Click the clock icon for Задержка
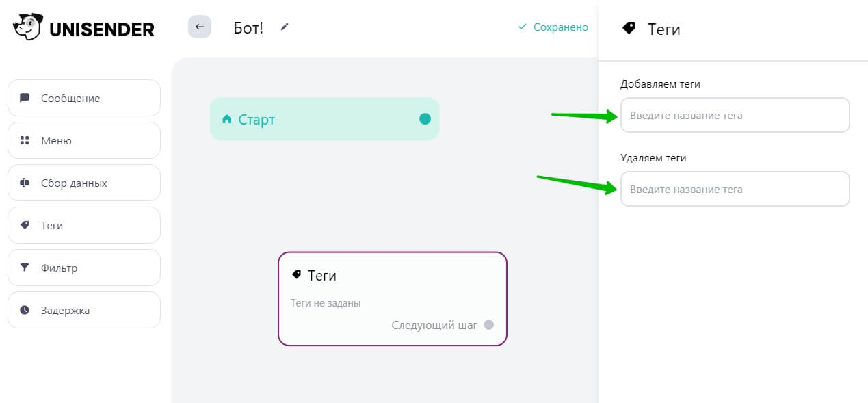Image resolution: width=868 pixels, height=403 pixels. 25,310
